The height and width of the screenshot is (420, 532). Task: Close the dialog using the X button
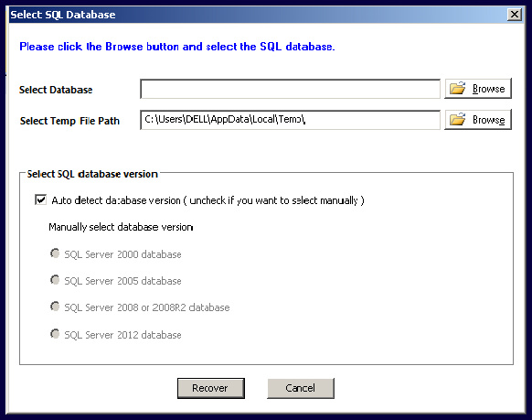click(515, 15)
